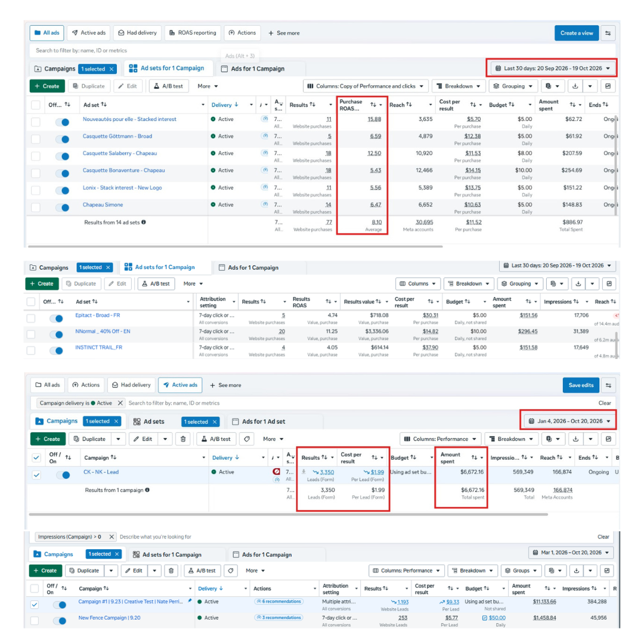The width and height of the screenshot is (644, 644).
Task: Click horizontal scrollbar below Results from 1 campaign
Action: 289,514
